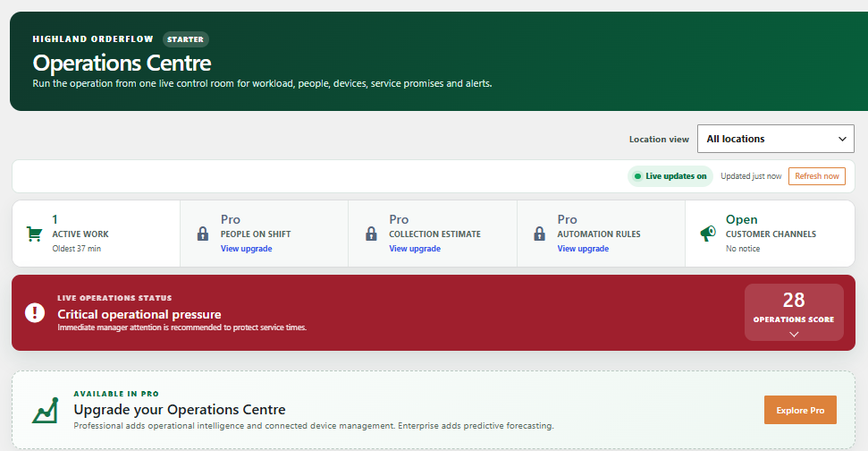The width and height of the screenshot is (868, 451).
Task: Click the dropdown arrow in Location view
Action: click(842, 139)
